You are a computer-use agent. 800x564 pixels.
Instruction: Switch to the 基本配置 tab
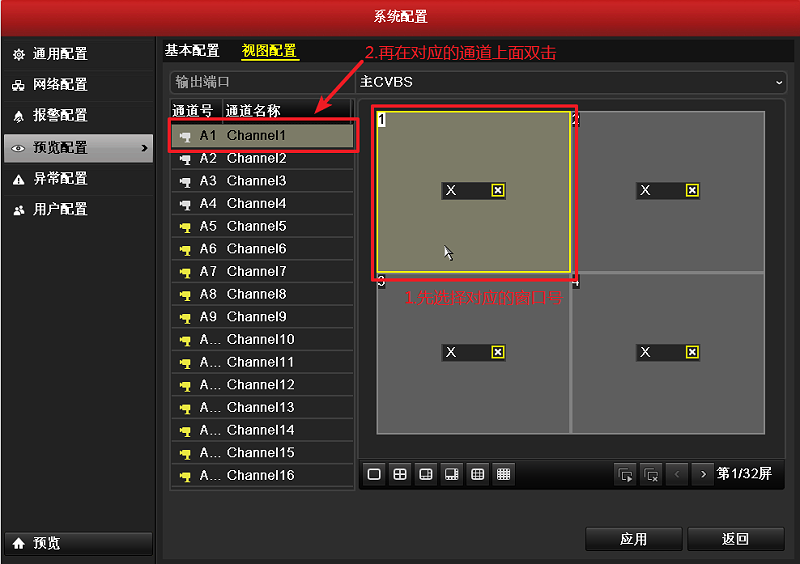pyautogui.click(x=192, y=50)
